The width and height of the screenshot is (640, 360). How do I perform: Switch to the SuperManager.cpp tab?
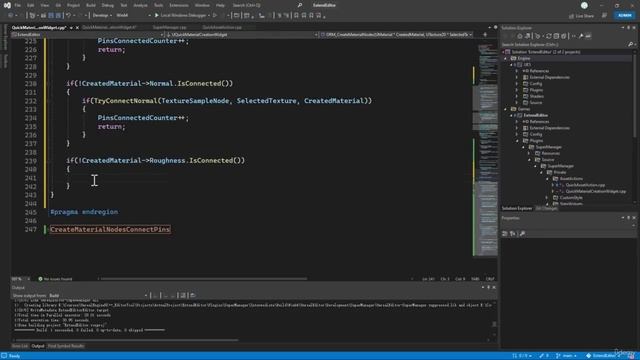point(169,28)
